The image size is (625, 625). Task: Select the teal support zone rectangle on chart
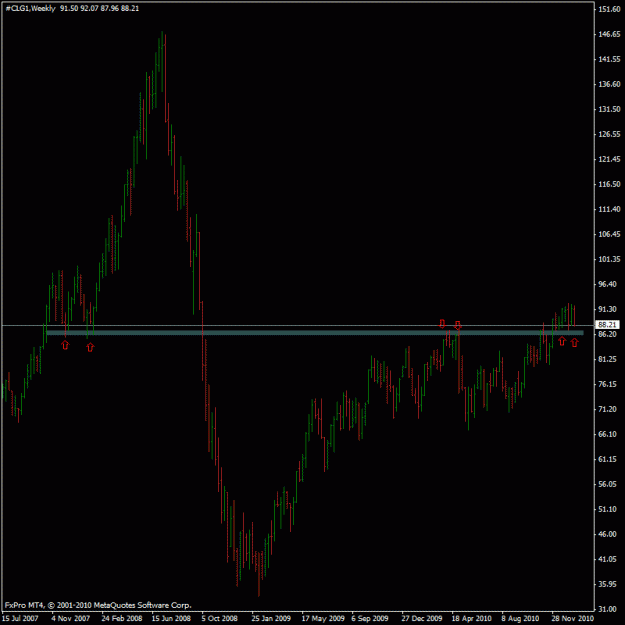point(315,332)
